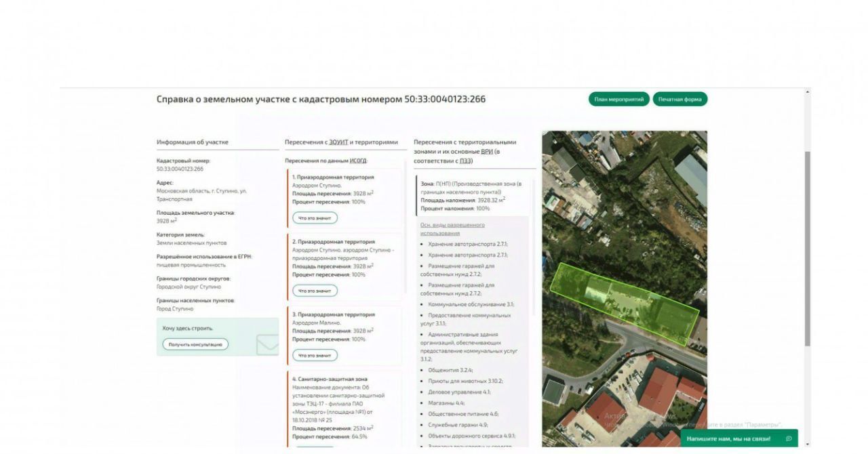Click 'Общественное питание 4.6' list item
The image size is (868, 454).
463,413
